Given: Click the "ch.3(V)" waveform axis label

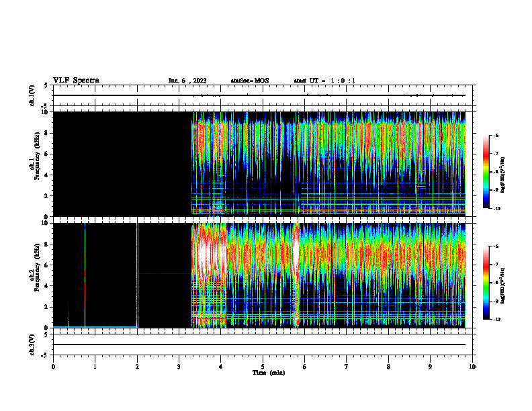Looking at the screenshot, I should coord(32,345).
